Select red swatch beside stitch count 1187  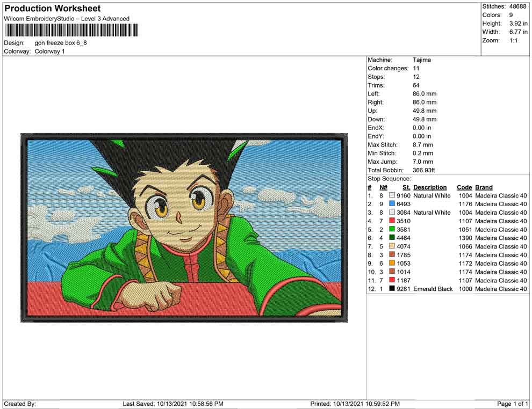[392, 280]
